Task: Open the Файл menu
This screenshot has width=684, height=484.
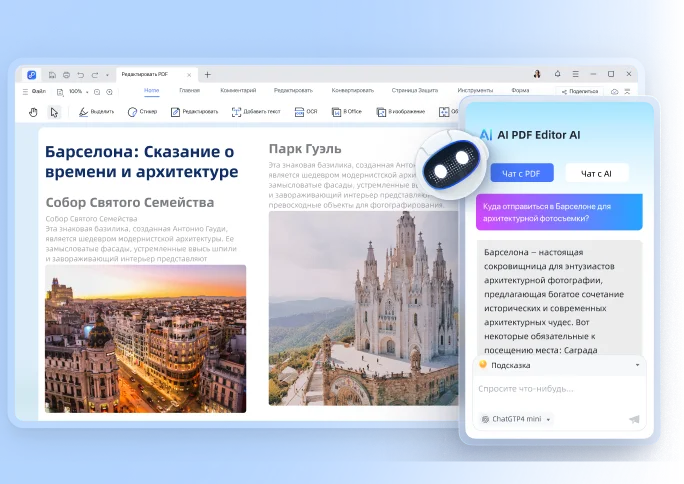Action: [x=34, y=91]
